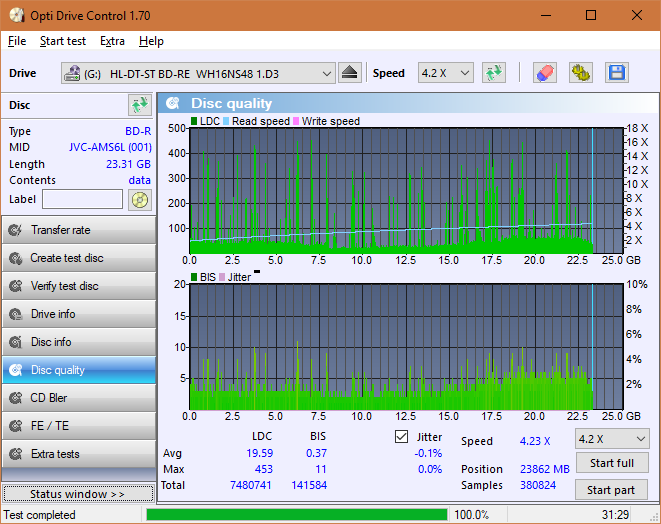Click the LDC Avg value 19.59
The image size is (661, 524).
pos(260,453)
